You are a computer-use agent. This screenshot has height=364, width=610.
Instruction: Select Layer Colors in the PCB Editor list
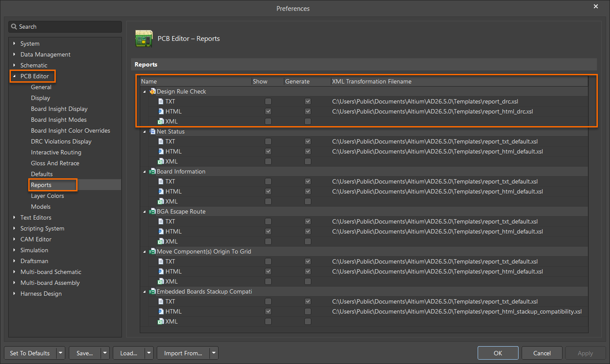47,196
